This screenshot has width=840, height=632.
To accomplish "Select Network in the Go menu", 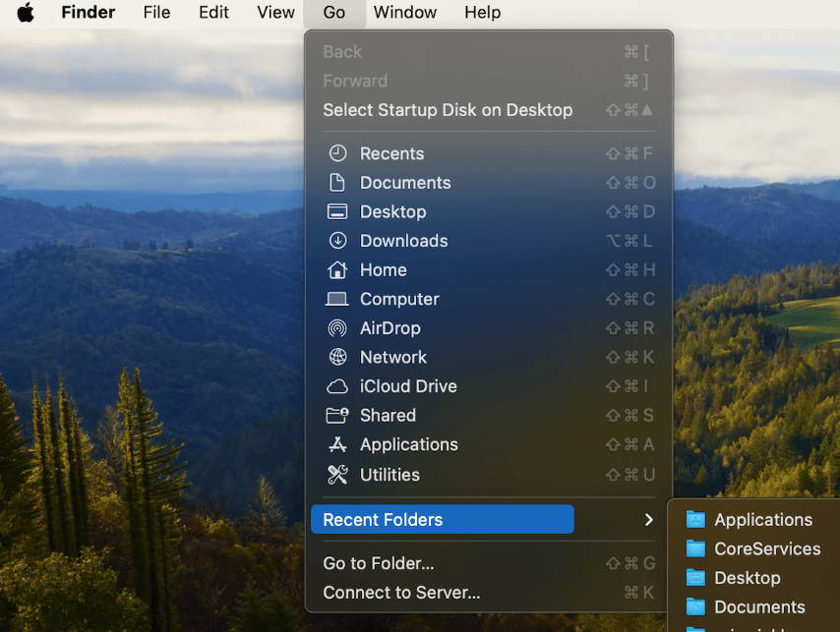I will pyautogui.click(x=489, y=357).
